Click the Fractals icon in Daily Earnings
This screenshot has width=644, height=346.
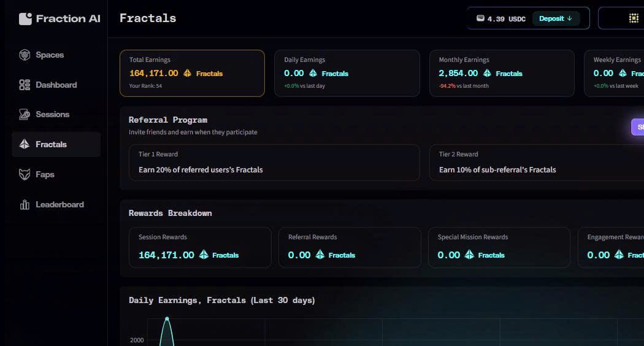(x=313, y=73)
